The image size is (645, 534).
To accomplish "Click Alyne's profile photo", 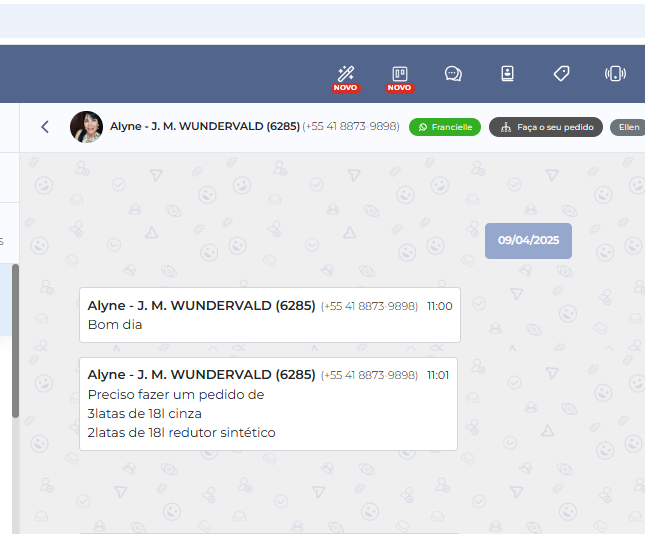I will [x=86, y=127].
